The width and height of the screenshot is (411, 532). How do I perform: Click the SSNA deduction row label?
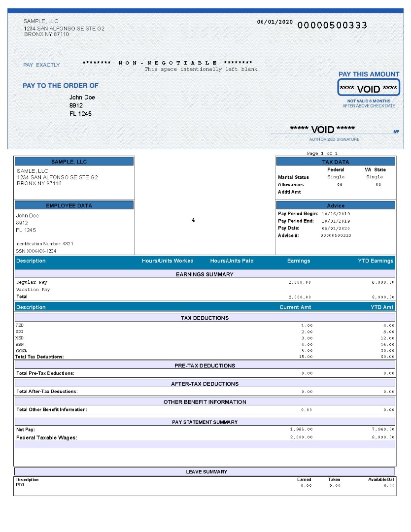click(x=21, y=351)
